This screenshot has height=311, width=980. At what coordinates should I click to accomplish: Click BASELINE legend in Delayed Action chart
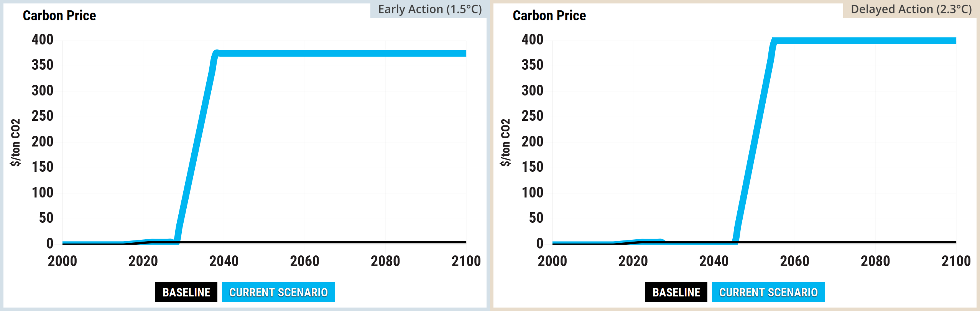coord(676,292)
